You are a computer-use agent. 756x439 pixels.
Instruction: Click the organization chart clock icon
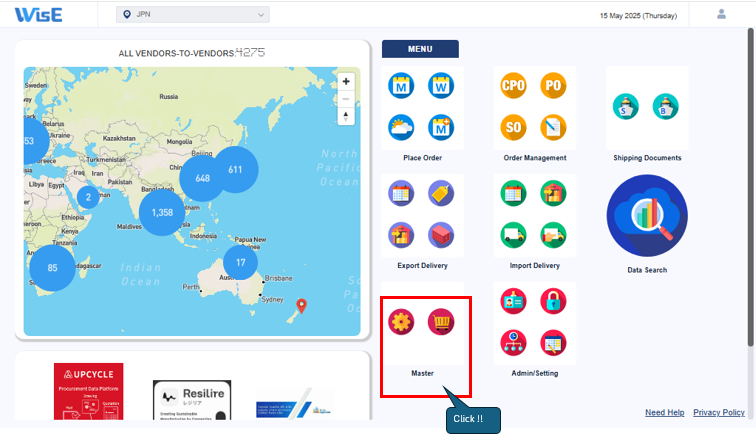click(x=513, y=343)
